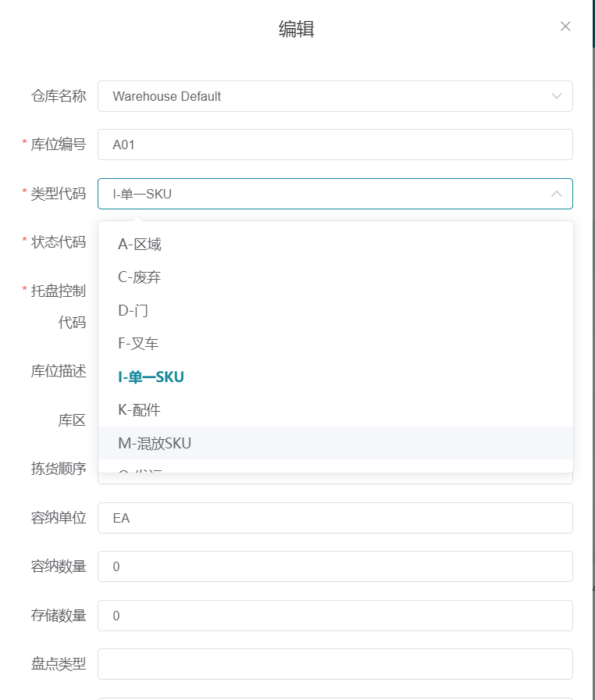Select the M-混放SKU option

(153, 441)
